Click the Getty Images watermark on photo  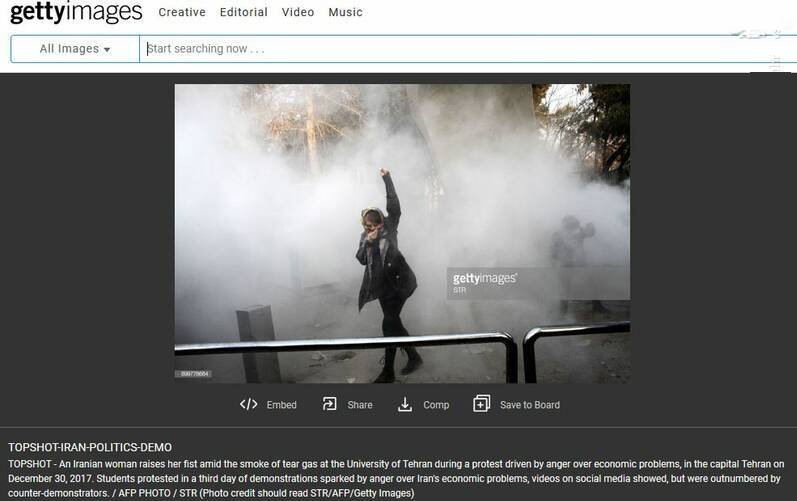point(484,278)
